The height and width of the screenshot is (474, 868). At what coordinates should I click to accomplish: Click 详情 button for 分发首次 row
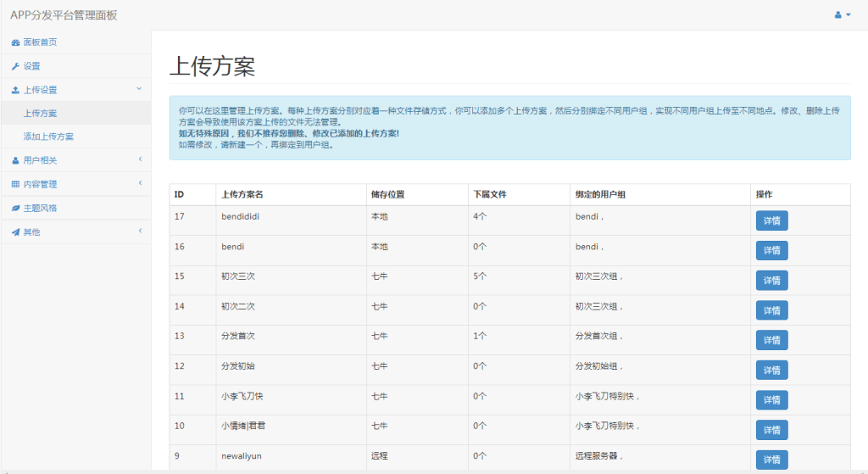click(771, 340)
